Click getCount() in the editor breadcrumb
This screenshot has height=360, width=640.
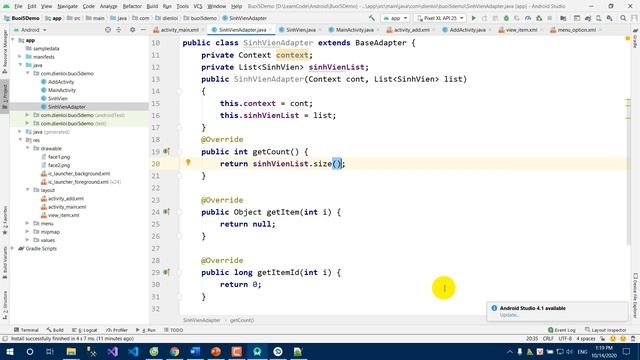coord(242,320)
